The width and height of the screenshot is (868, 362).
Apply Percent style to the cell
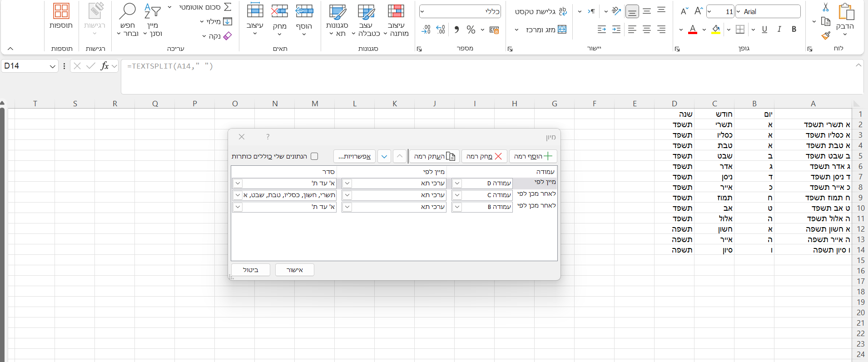pos(471,30)
